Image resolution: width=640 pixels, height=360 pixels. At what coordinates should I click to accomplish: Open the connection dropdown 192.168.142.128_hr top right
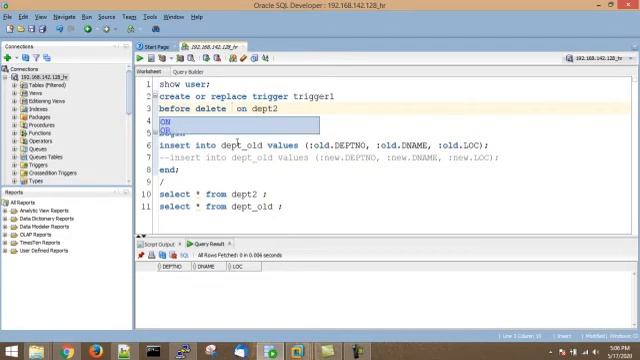pyautogui.click(x=599, y=58)
